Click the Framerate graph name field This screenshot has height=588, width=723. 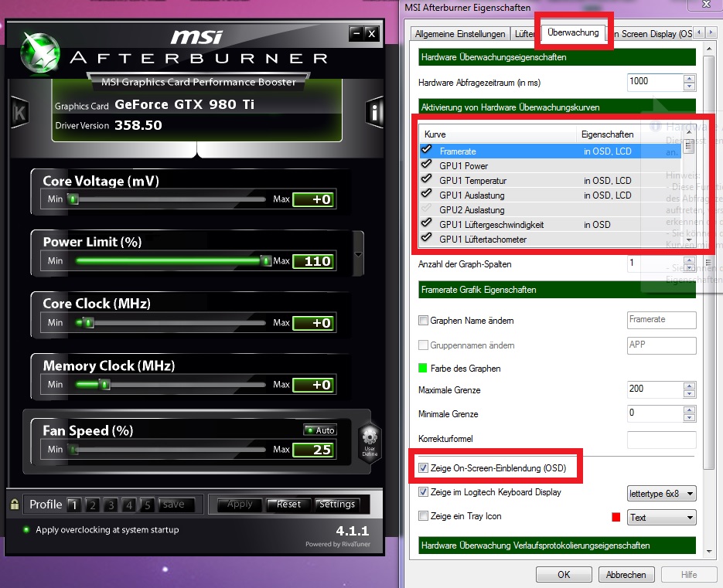click(x=661, y=320)
